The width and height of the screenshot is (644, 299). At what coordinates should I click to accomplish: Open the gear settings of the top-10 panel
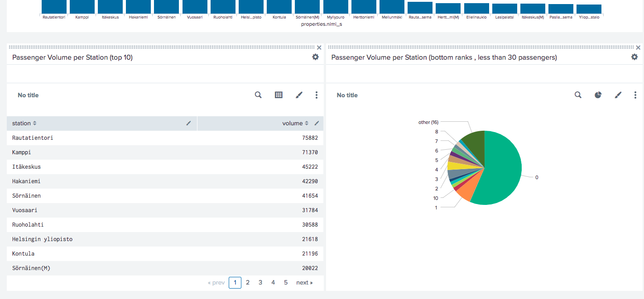pyautogui.click(x=315, y=57)
